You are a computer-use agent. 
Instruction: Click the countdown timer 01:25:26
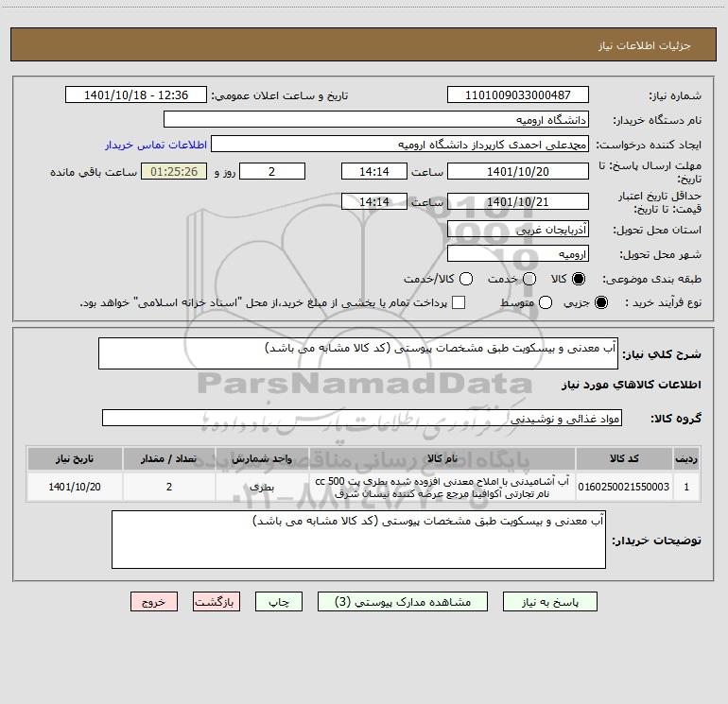point(174,171)
